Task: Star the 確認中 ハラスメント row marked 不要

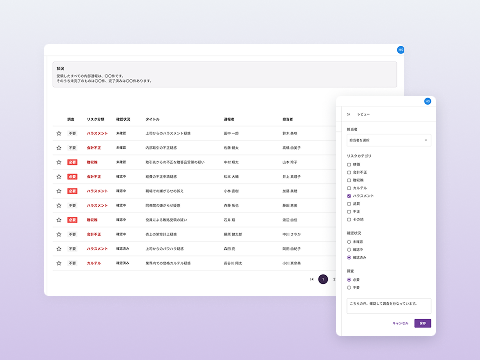Action: (x=59, y=205)
